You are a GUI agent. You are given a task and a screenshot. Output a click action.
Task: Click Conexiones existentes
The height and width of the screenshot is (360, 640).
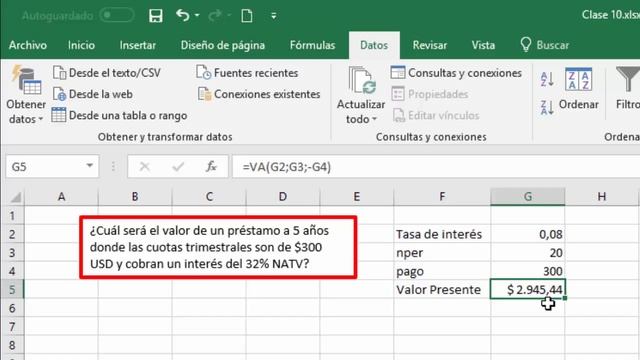pyautogui.click(x=259, y=94)
